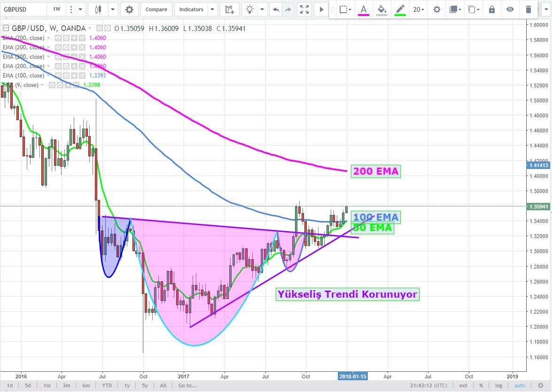The image size is (552, 392).
Task: Click the undo arrow
Action: pos(276,9)
